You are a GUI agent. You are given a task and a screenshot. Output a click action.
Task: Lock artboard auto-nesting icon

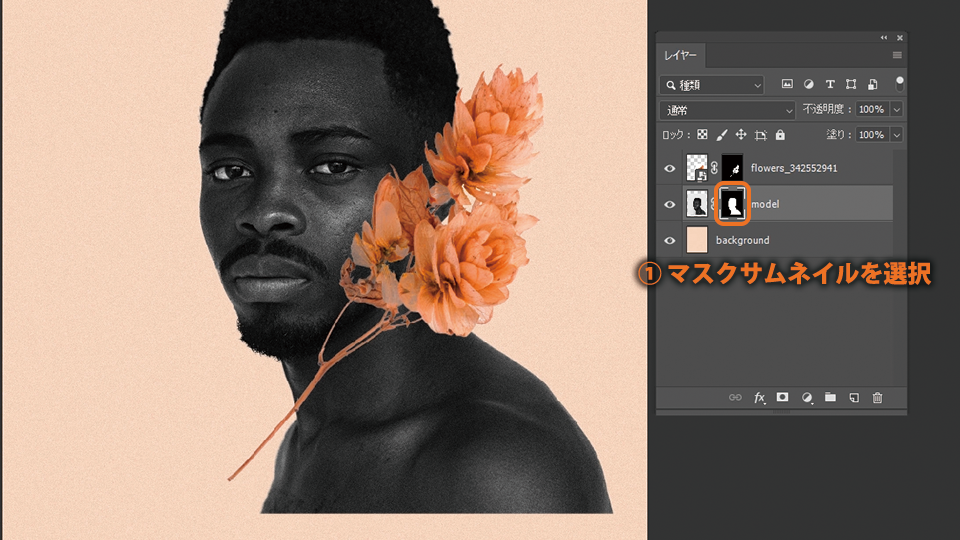pos(760,135)
